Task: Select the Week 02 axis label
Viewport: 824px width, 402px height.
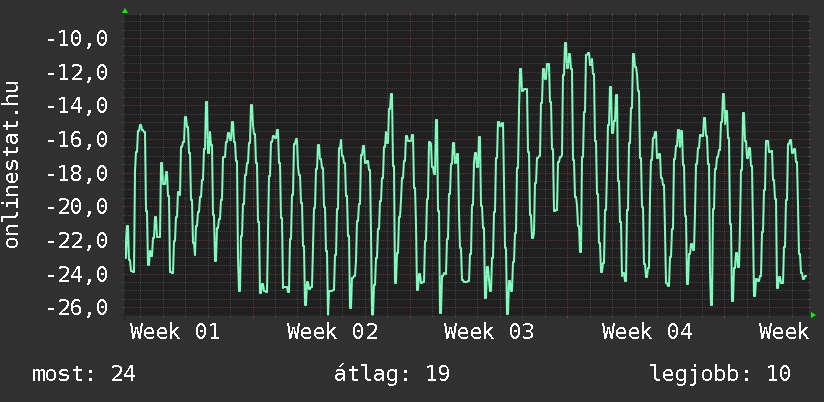Action: (332, 331)
